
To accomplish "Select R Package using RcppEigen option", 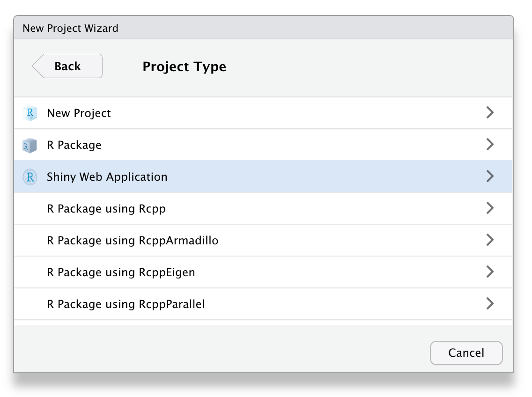I will click(x=121, y=272).
